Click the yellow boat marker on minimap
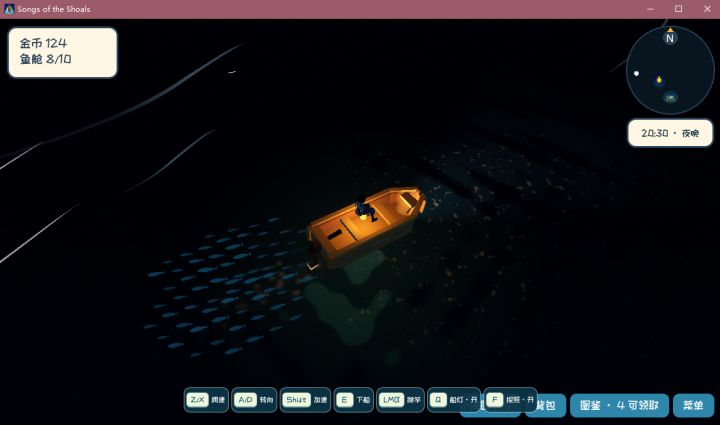720x425 pixels. coord(659,80)
